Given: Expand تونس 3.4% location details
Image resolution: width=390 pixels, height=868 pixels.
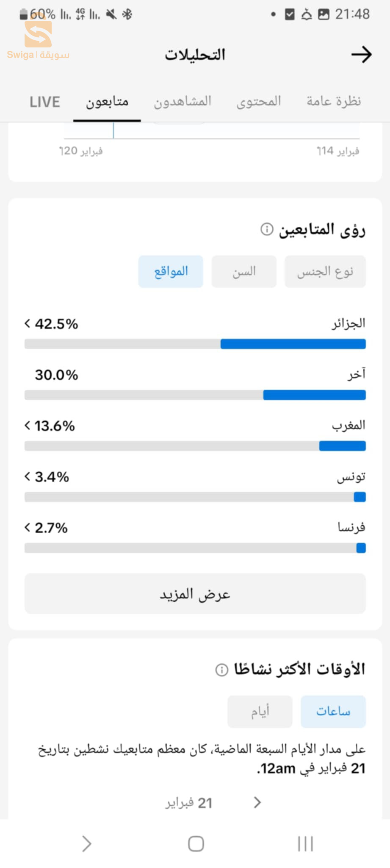Looking at the screenshot, I should pyautogui.click(x=28, y=477).
